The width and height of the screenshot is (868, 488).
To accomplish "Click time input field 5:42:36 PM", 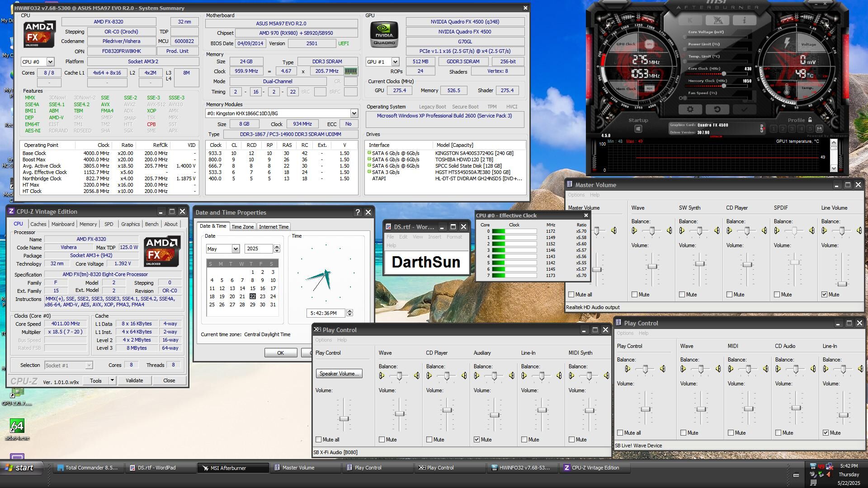I will (325, 313).
